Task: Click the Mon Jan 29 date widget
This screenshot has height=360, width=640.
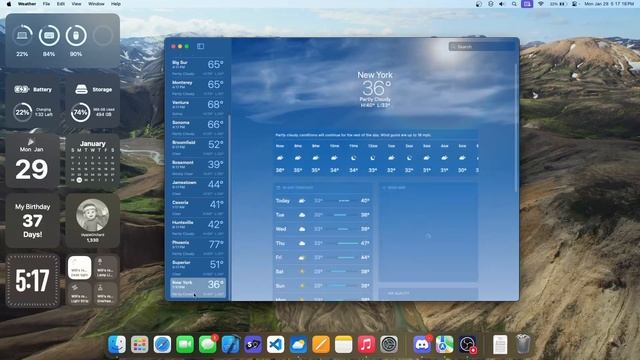Action: pos(32,162)
